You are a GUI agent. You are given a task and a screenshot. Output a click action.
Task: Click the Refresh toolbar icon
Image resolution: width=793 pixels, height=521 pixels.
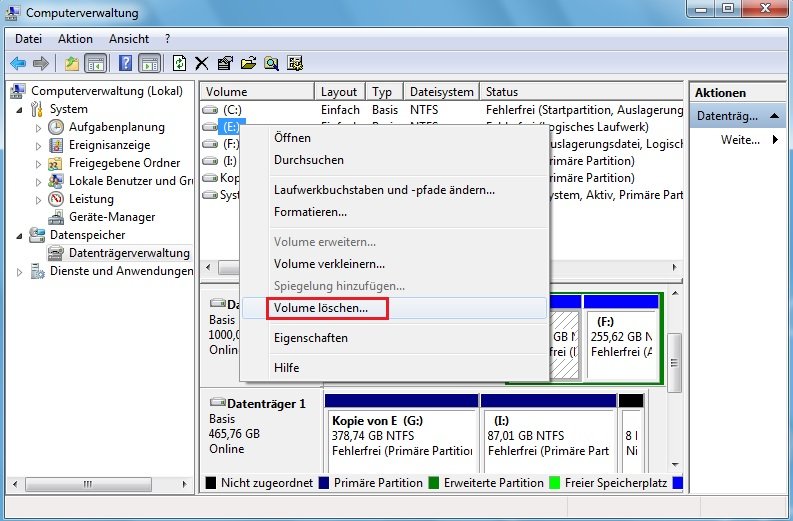[x=179, y=63]
